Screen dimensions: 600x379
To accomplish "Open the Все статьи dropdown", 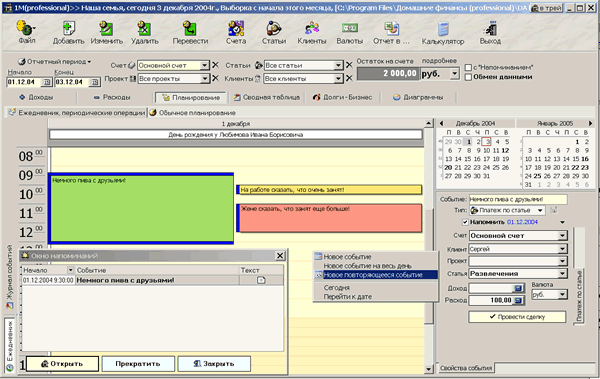I will pos(338,65).
